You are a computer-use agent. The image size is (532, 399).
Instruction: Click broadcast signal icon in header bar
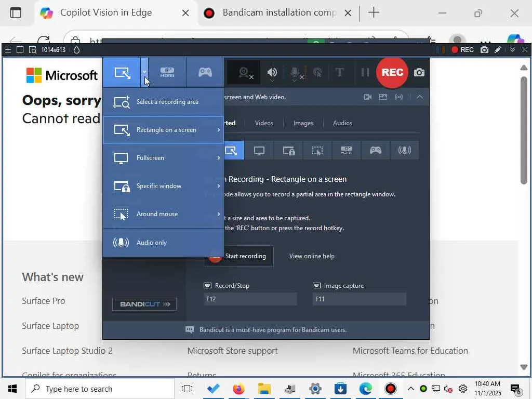coord(398,97)
